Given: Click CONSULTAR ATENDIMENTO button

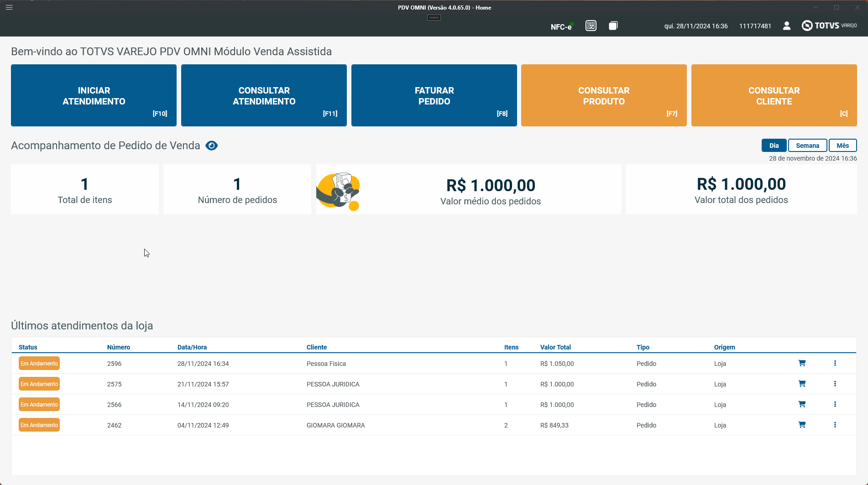Looking at the screenshot, I should click(264, 95).
